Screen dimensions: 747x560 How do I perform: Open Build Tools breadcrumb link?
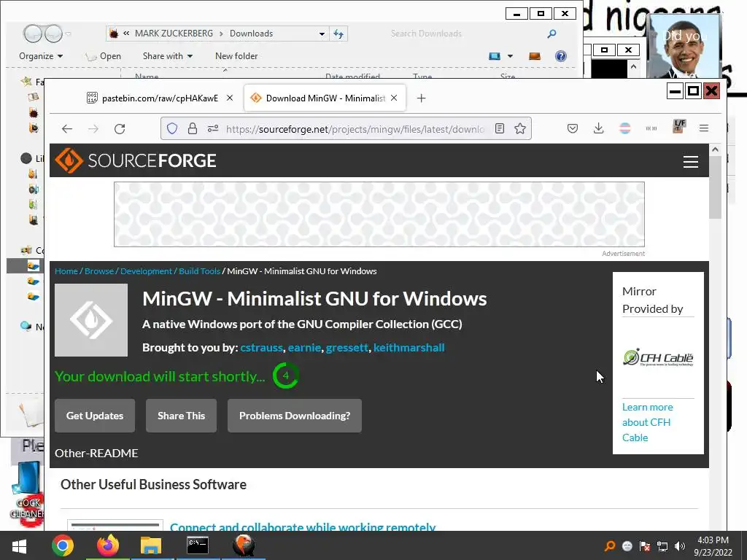[x=200, y=271]
